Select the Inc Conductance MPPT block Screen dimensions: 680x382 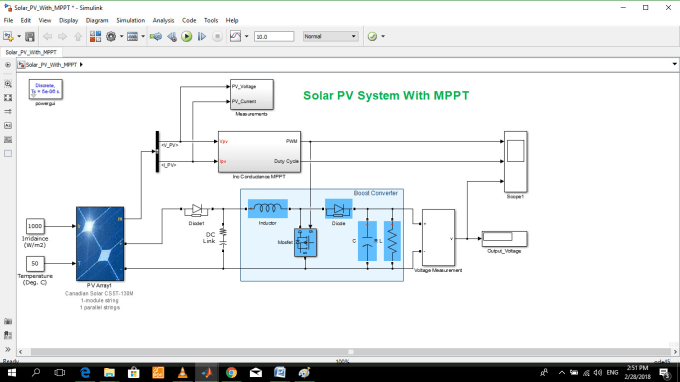(259, 152)
